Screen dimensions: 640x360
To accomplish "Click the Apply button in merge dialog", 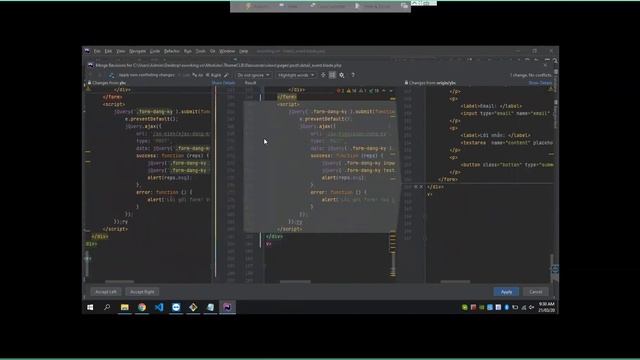I will [x=506, y=292].
